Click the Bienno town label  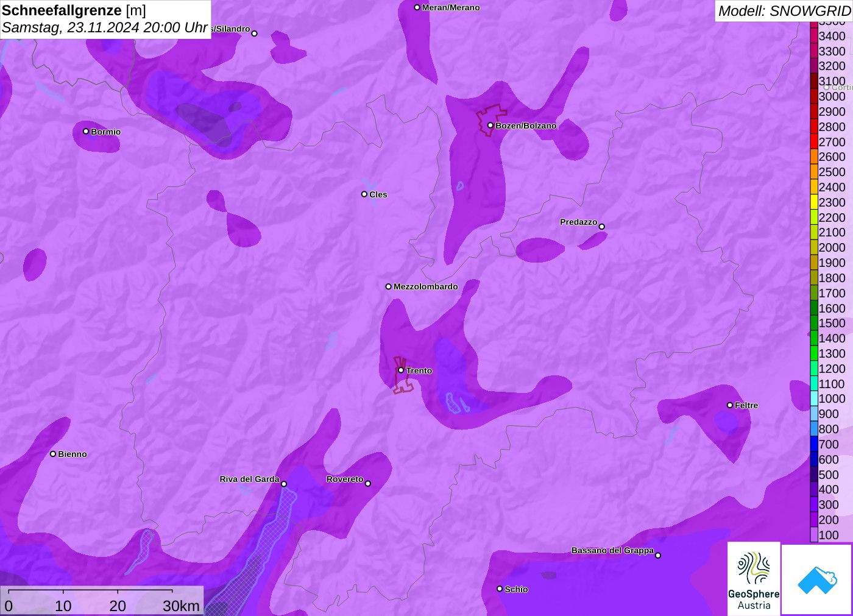pyautogui.click(x=72, y=455)
